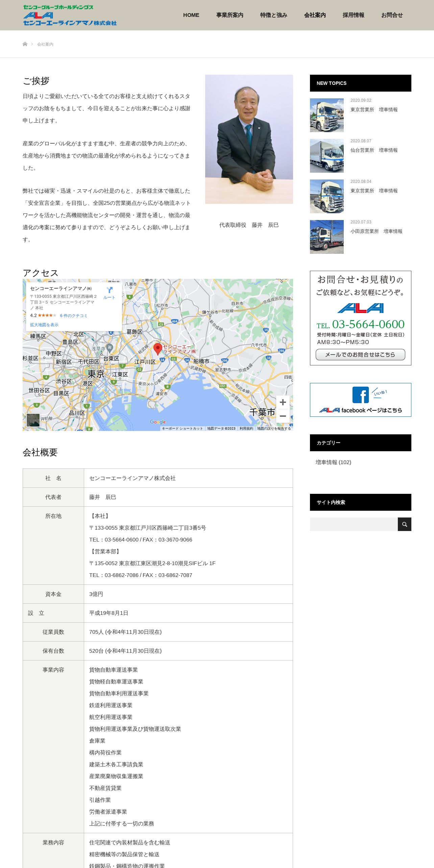Screen dimensions: 434x868
Task: Click センコーエーラインアマノ株式会社 table cell
Action: tap(188, 478)
